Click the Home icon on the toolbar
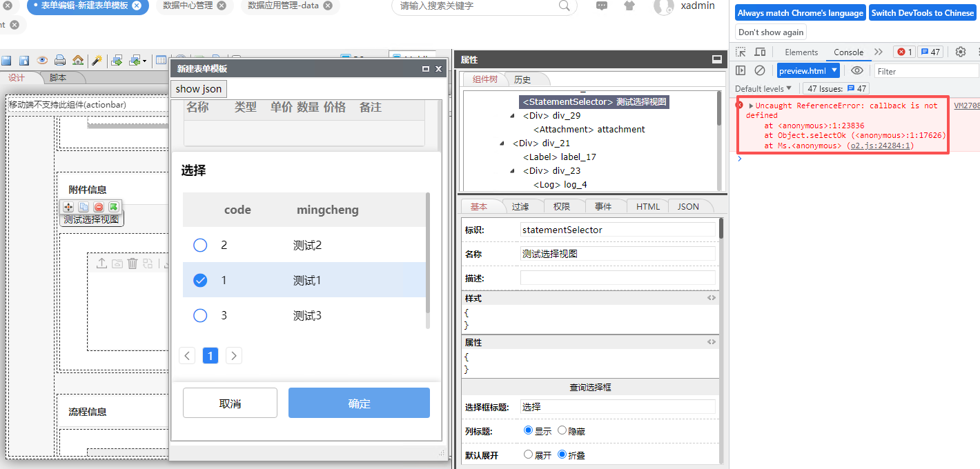The height and width of the screenshot is (469, 980). [77, 60]
